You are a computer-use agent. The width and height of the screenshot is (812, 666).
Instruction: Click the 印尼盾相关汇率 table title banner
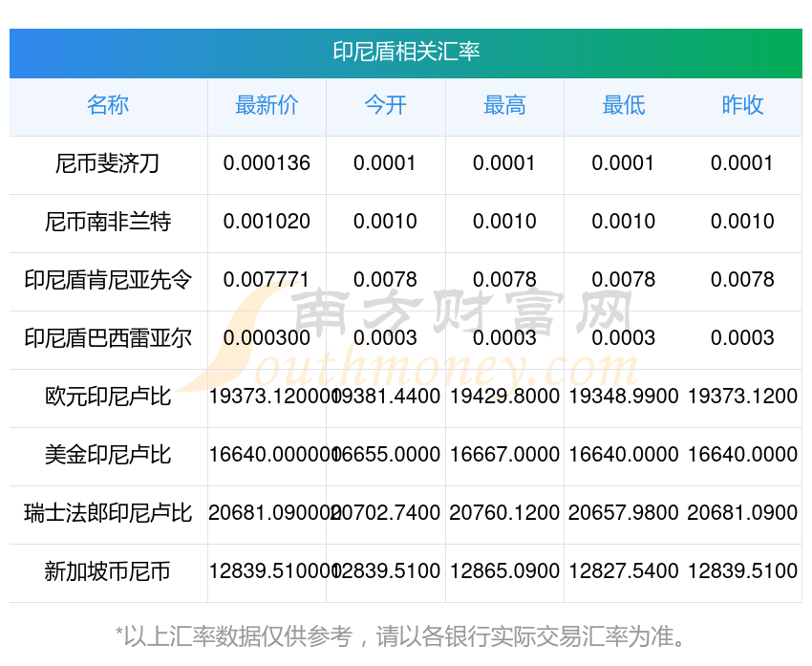click(x=406, y=52)
